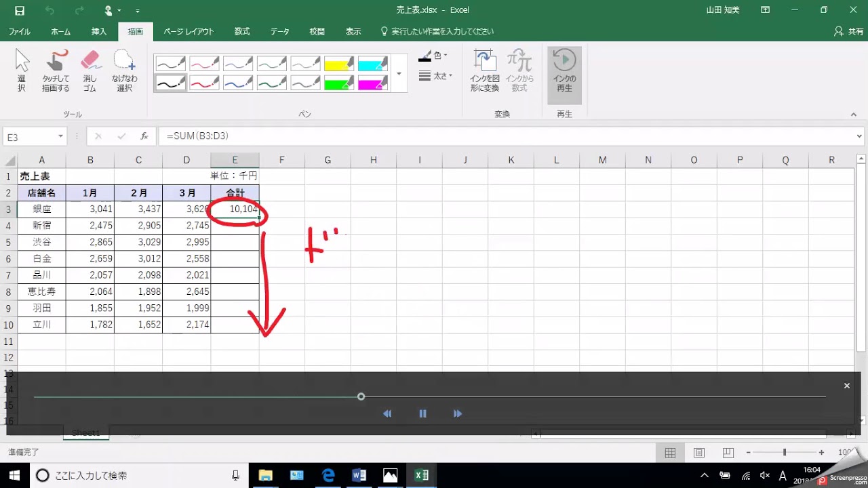
Task: Switch to the Home (ホーム) tab
Action: click(x=60, y=32)
